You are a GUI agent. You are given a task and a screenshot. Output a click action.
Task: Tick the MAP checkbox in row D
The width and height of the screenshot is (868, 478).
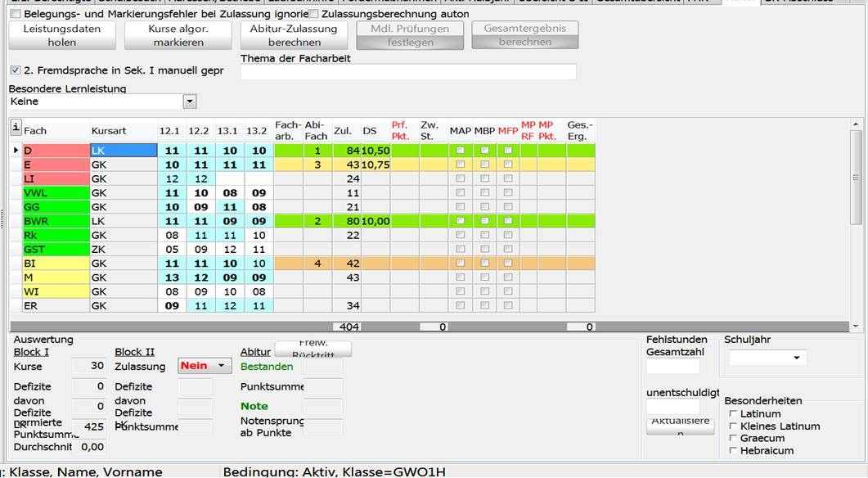click(x=460, y=151)
